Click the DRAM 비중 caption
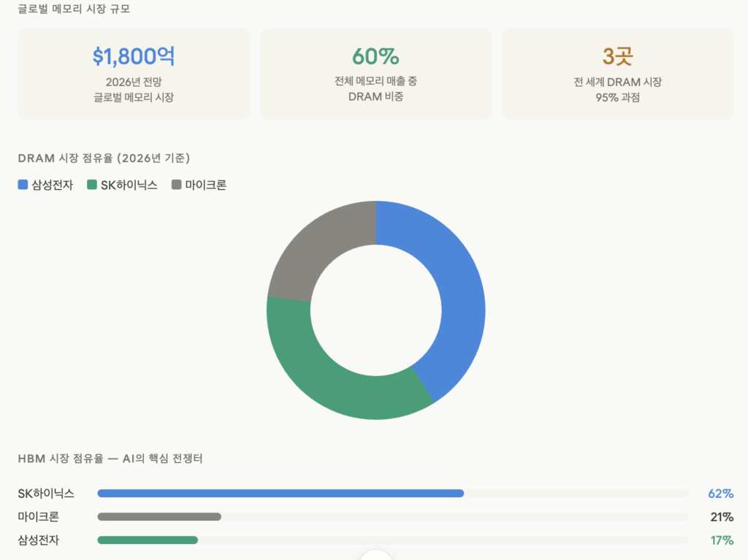The width and height of the screenshot is (748, 560). (x=376, y=96)
